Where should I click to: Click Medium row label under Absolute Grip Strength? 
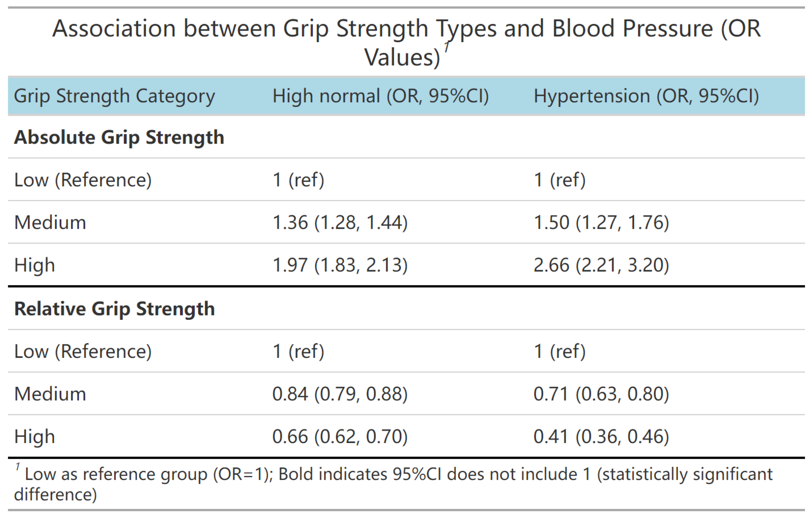point(50,223)
